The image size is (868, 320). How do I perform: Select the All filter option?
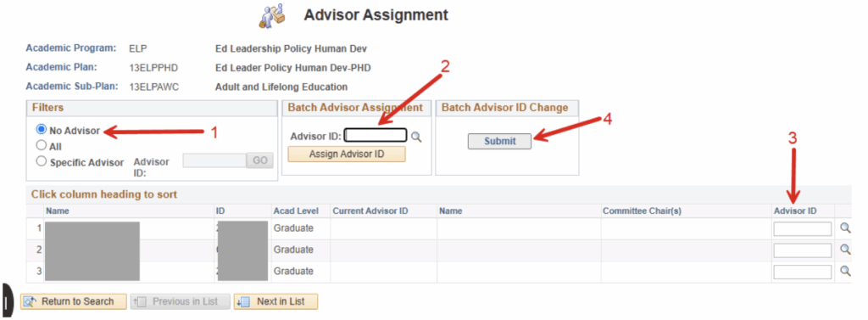[41, 146]
